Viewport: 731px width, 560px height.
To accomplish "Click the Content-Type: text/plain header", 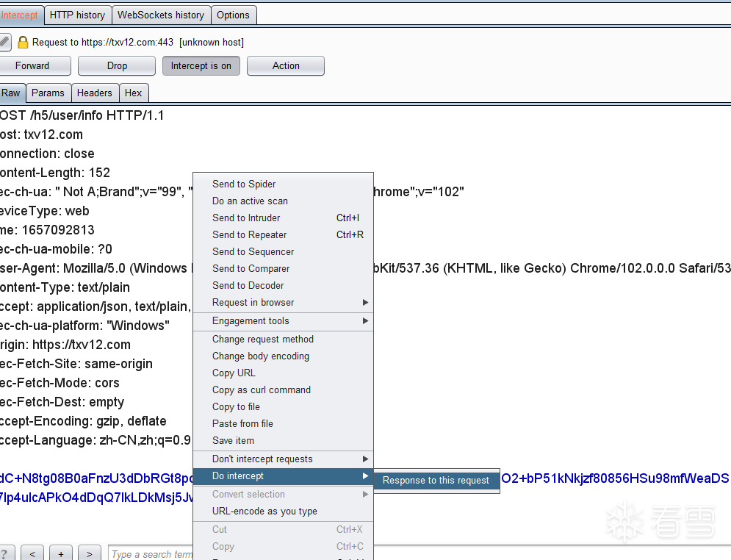I will [x=65, y=287].
